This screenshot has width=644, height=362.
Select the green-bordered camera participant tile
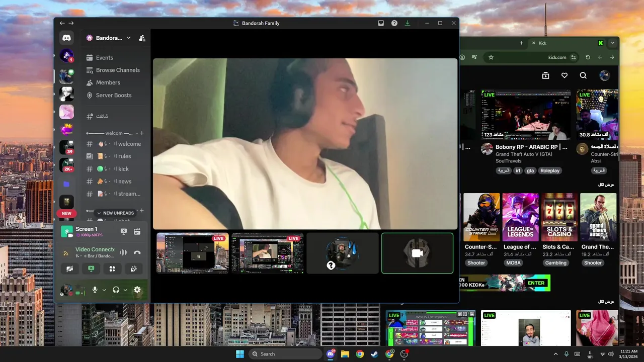418,253
